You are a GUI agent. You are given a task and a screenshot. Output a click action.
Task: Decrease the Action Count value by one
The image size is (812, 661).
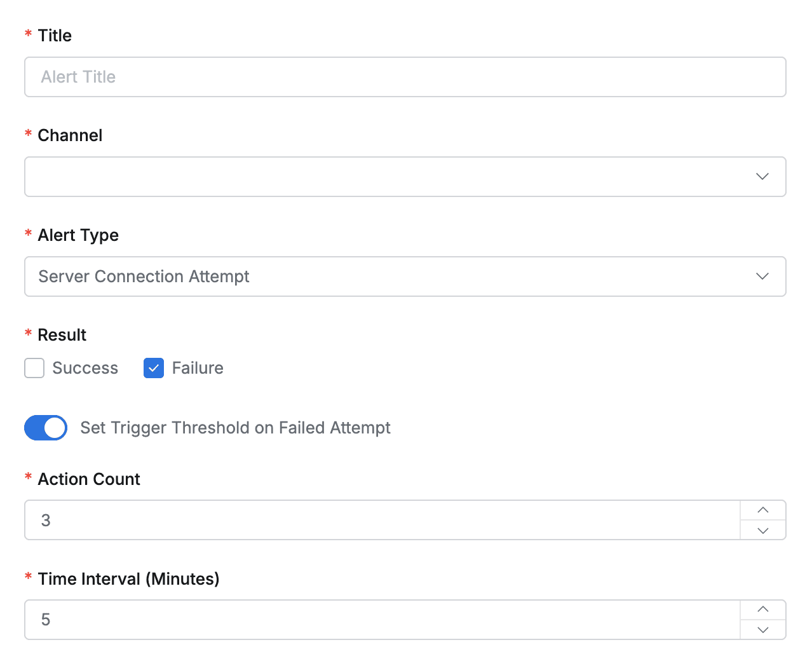(763, 530)
